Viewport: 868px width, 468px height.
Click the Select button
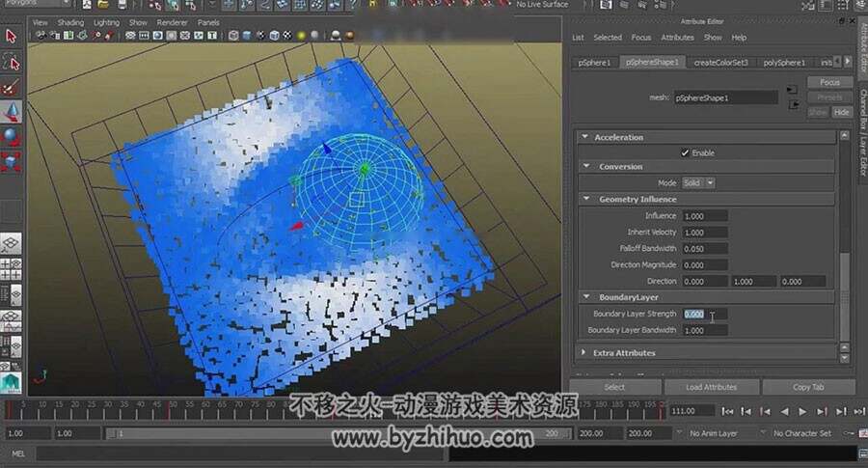coord(615,387)
